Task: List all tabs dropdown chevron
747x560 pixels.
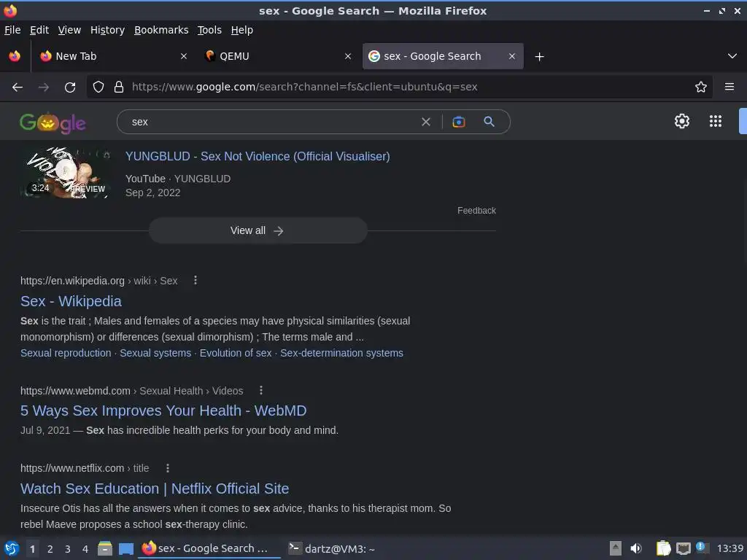Action: [x=732, y=56]
